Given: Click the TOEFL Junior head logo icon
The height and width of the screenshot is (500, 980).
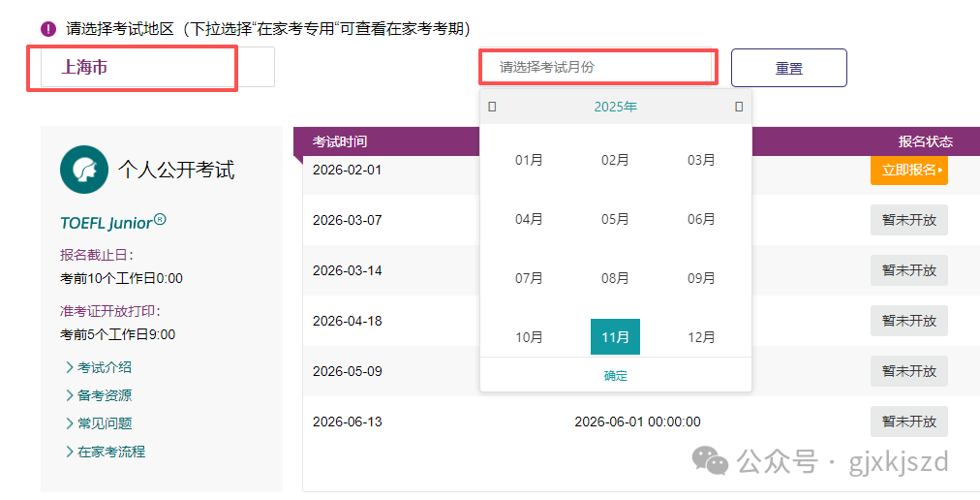Looking at the screenshot, I should (x=83, y=170).
